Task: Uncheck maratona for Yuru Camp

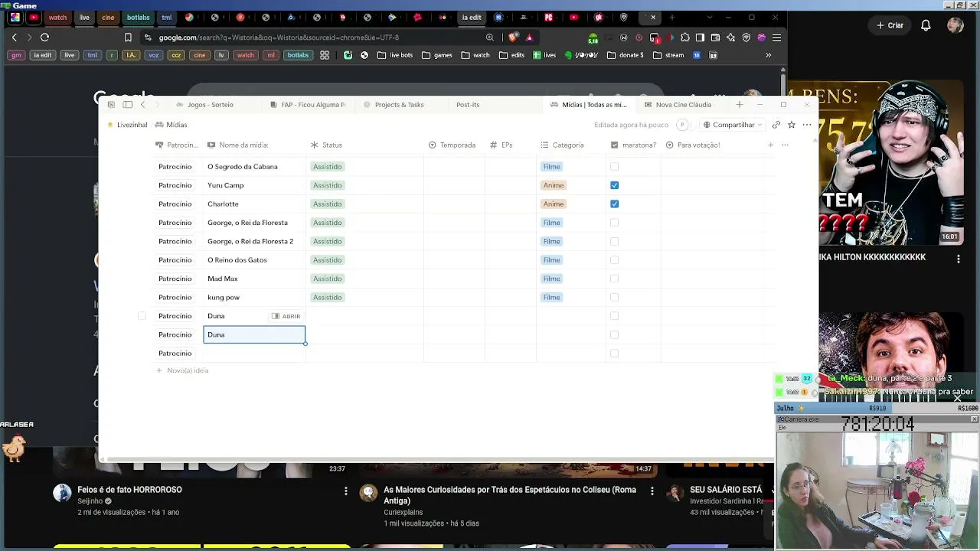Action: coord(614,185)
